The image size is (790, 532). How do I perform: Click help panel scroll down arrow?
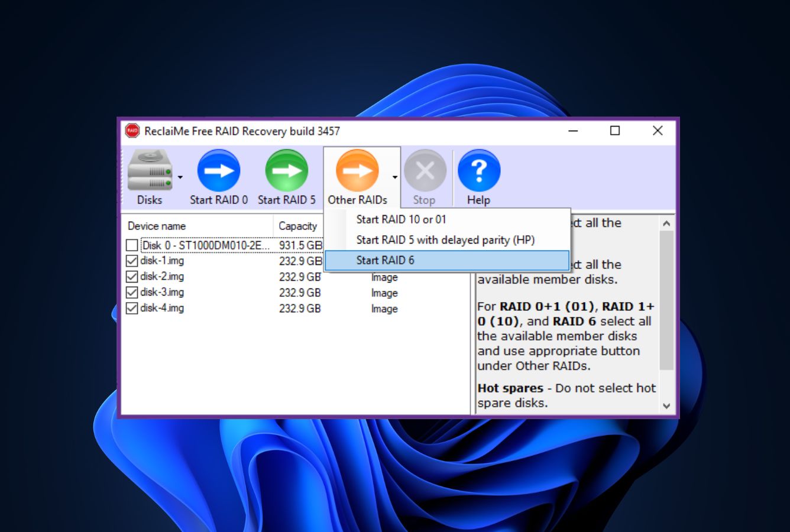[x=666, y=406]
